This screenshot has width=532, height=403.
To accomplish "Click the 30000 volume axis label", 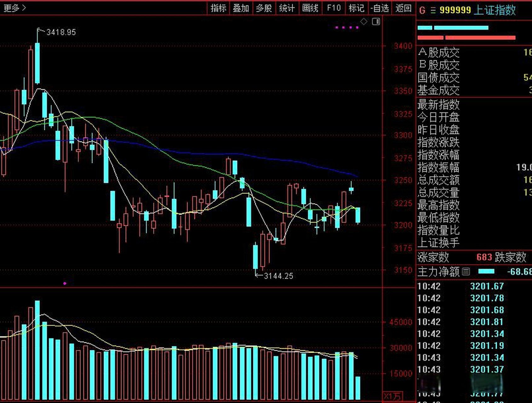I will [401, 348].
